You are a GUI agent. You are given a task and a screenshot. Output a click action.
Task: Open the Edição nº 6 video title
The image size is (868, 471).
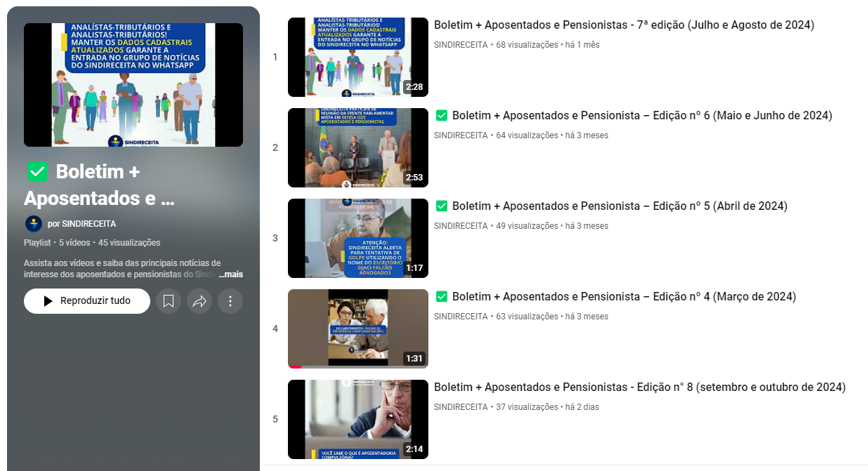click(642, 116)
